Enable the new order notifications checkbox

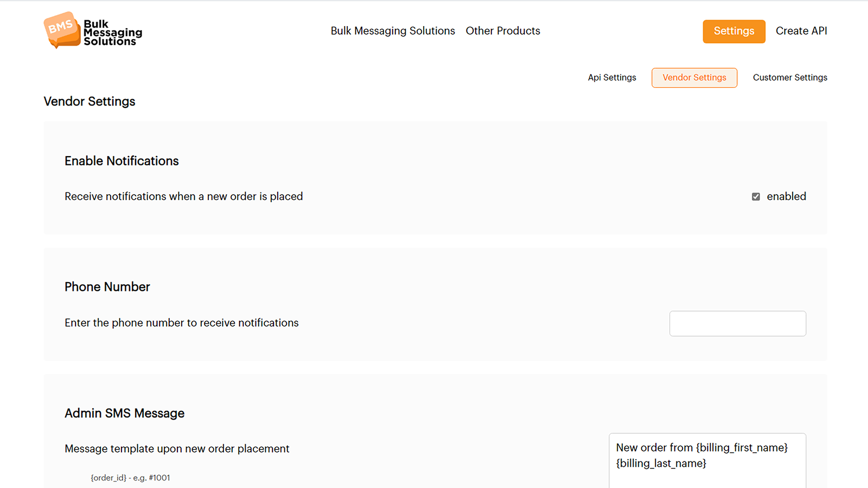[x=756, y=196]
